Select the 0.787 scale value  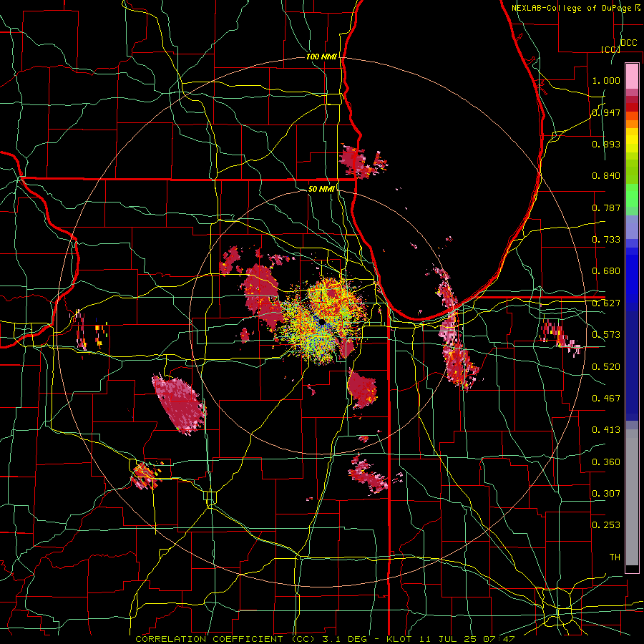click(606, 208)
